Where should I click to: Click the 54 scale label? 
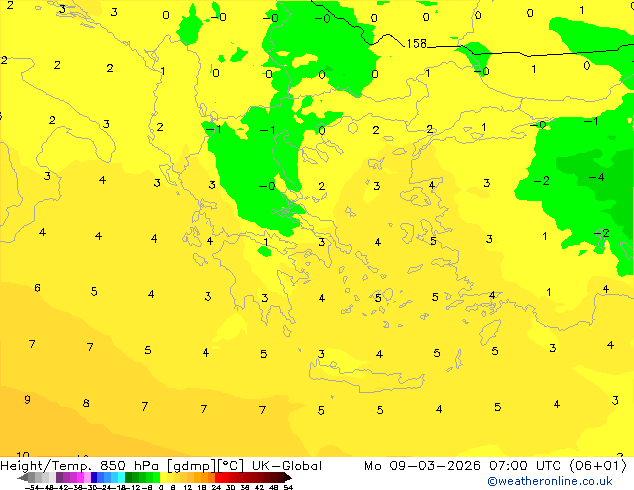[x=287, y=488]
